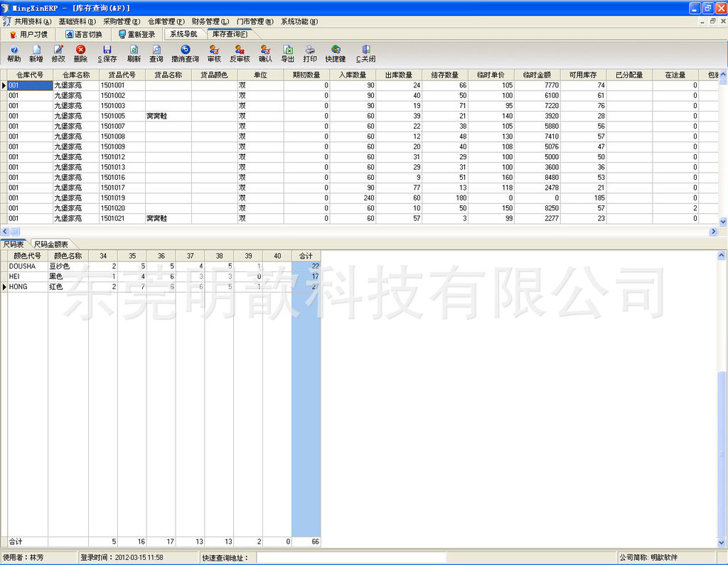Click the 撤消查询 undo query icon
Image resolution: width=728 pixels, height=565 pixels.
tap(186, 54)
